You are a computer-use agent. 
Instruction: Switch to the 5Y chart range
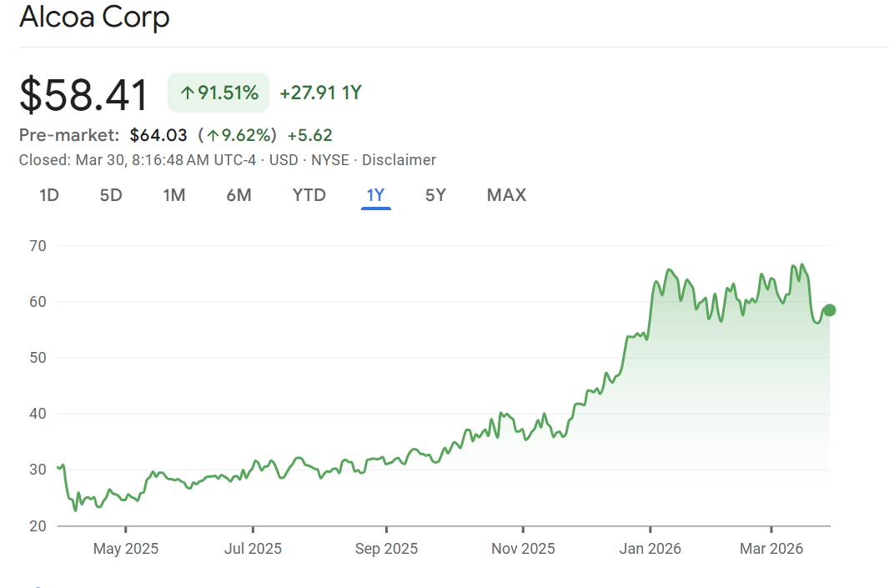pyautogui.click(x=435, y=195)
